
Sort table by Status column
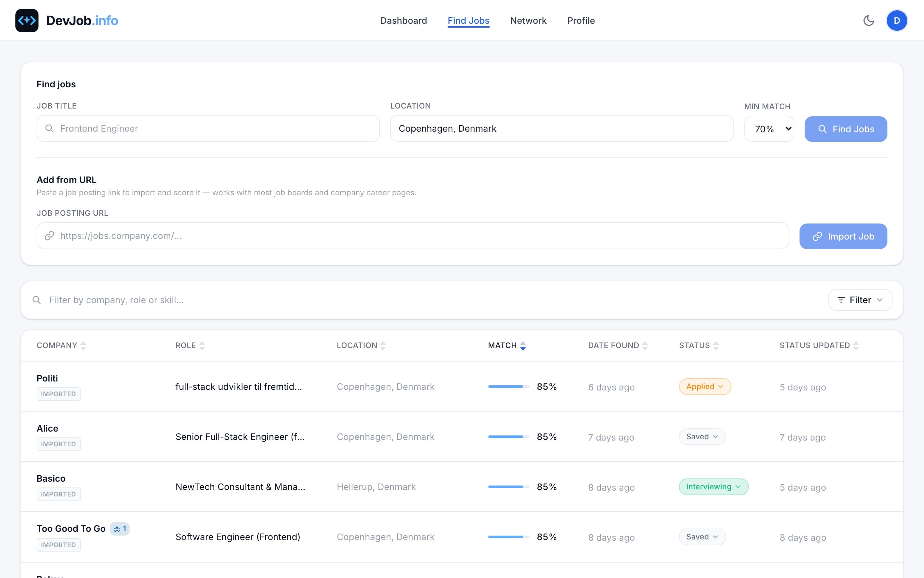699,346
